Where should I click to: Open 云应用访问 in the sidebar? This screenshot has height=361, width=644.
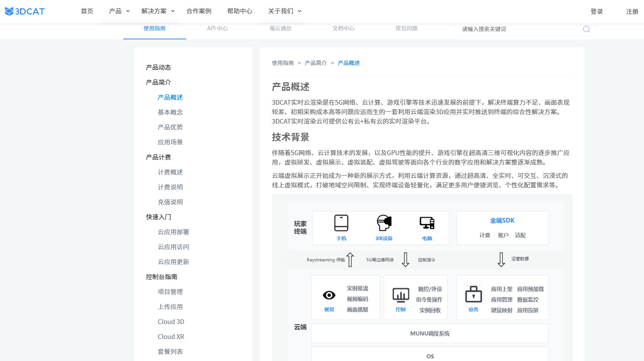174,247
